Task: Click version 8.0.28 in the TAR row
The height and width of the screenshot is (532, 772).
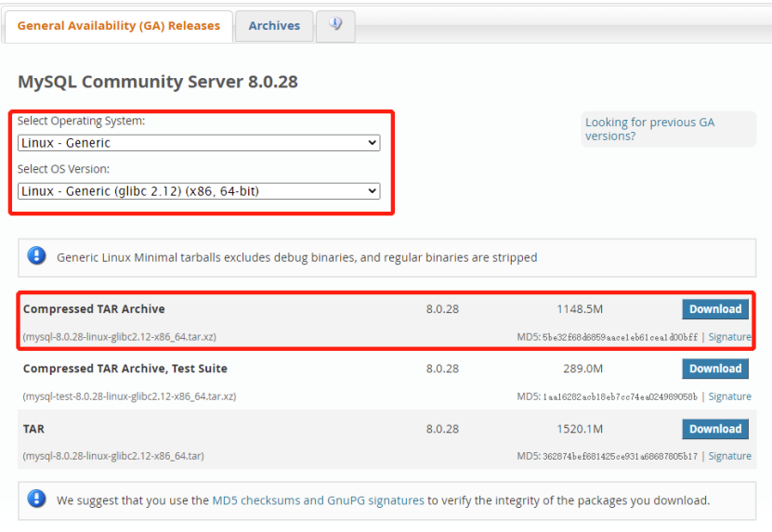Action: [x=442, y=429]
